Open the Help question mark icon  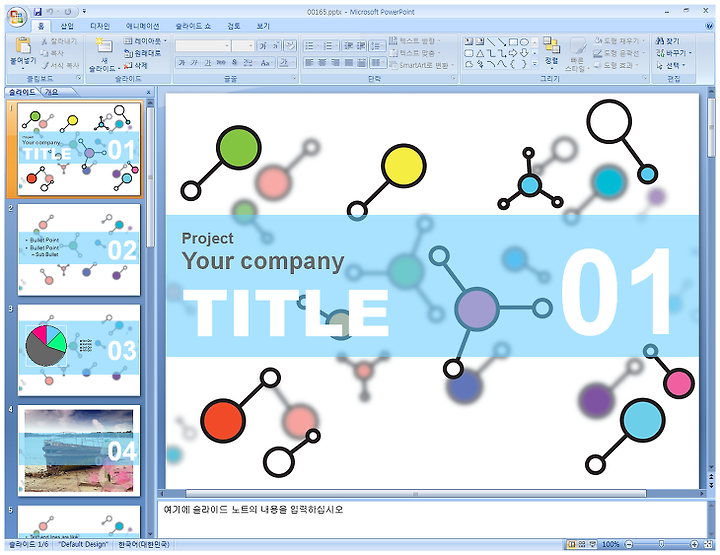(709, 26)
